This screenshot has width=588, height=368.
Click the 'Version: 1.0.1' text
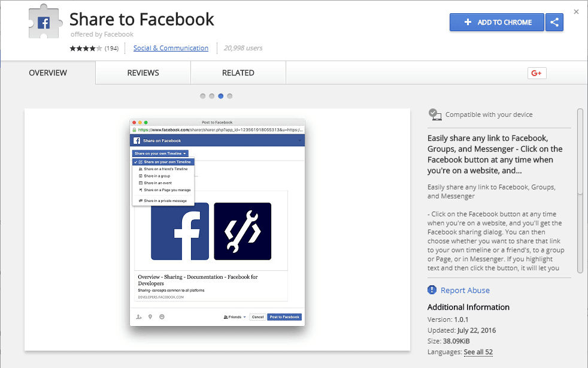tap(448, 319)
